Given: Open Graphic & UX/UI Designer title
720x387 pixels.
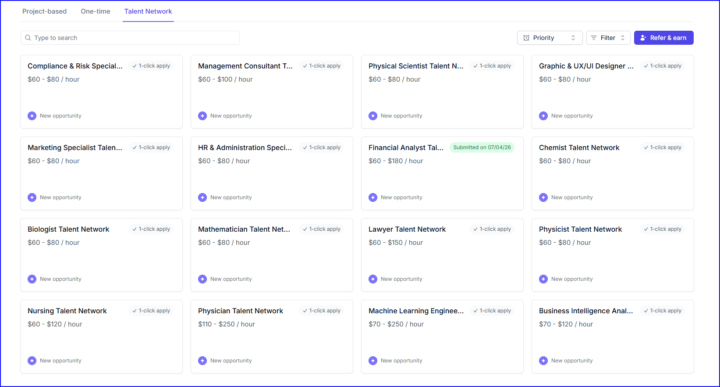Looking at the screenshot, I should click(x=586, y=66).
